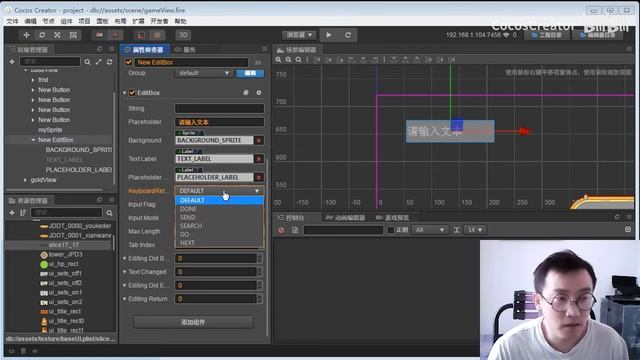Select the Move transform tool
Screen dimensions: 640x360
27,35
